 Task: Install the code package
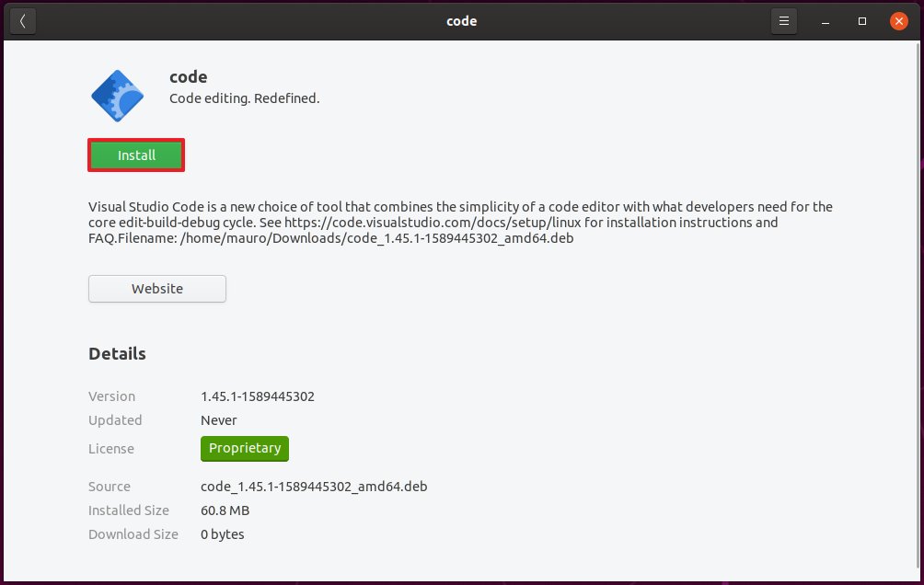click(x=136, y=155)
